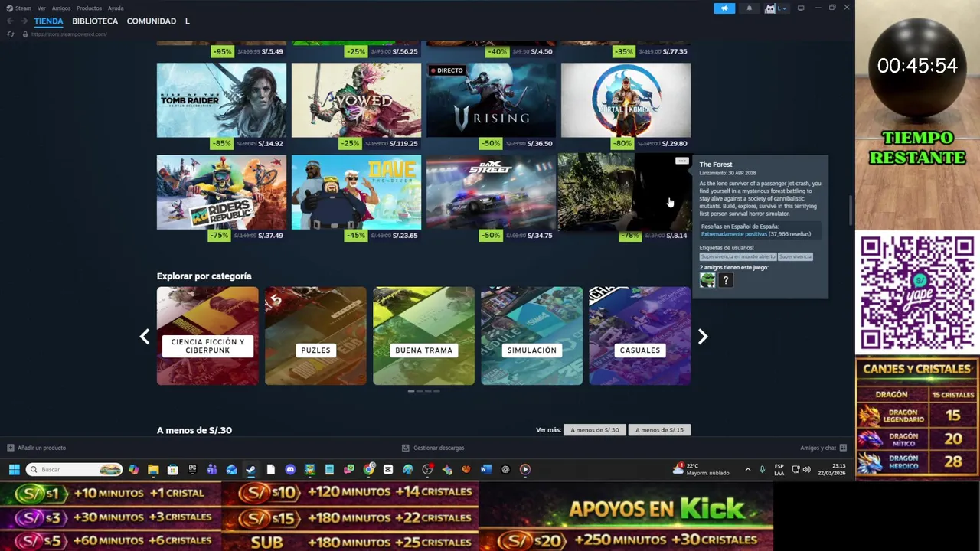Viewport: 980px width, 551px height.
Task: Click the Extremadamente positivas reviews link
Action: 733,234
